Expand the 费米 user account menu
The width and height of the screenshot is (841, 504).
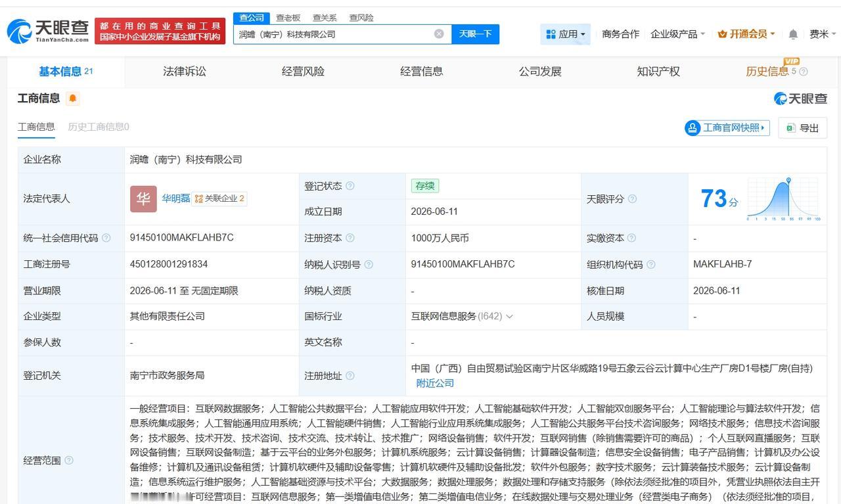coord(823,34)
